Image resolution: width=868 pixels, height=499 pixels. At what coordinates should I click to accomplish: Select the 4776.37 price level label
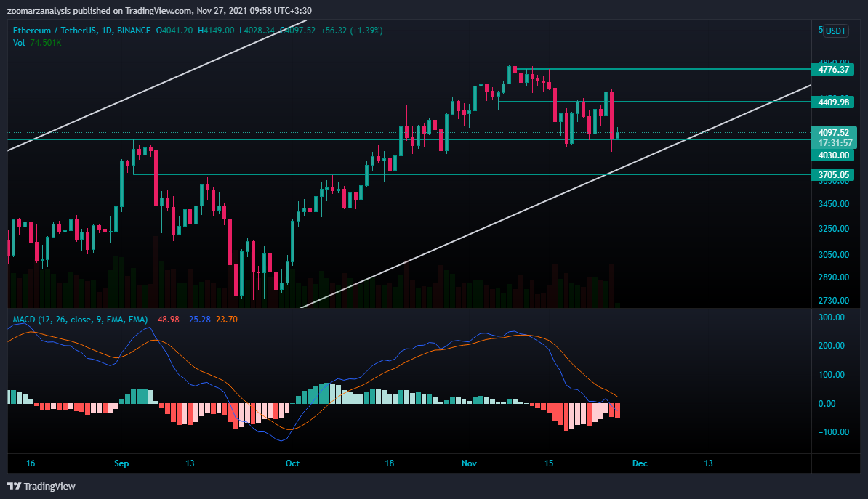pos(833,69)
